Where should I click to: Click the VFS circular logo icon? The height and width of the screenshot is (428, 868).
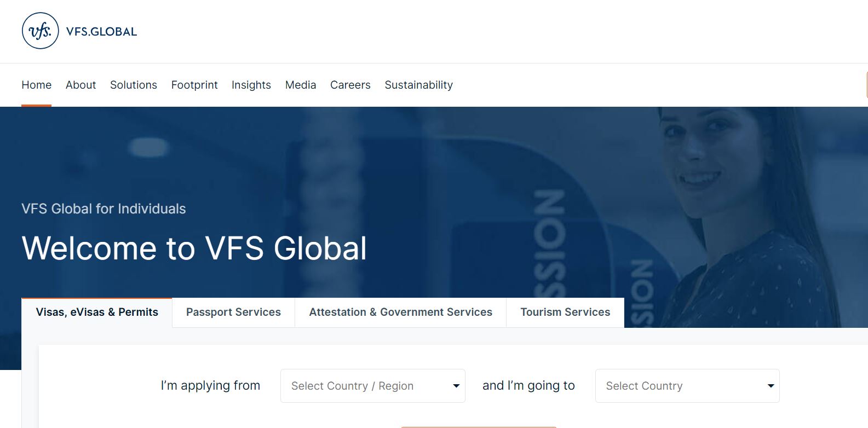[x=40, y=31]
